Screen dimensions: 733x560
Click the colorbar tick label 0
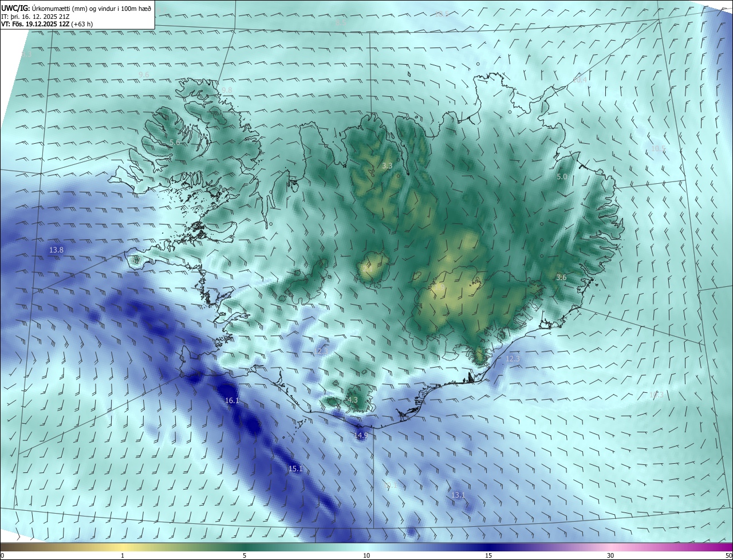2,556
